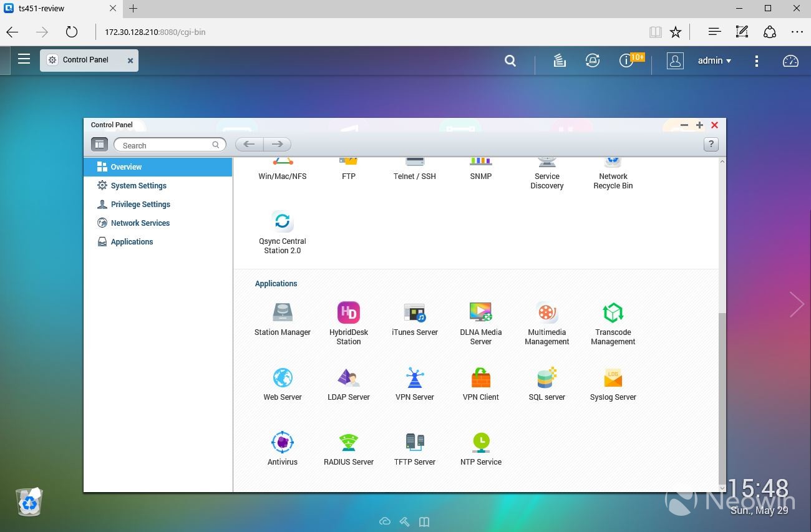Open browser more actions ellipsis

pyautogui.click(x=797, y=32)
